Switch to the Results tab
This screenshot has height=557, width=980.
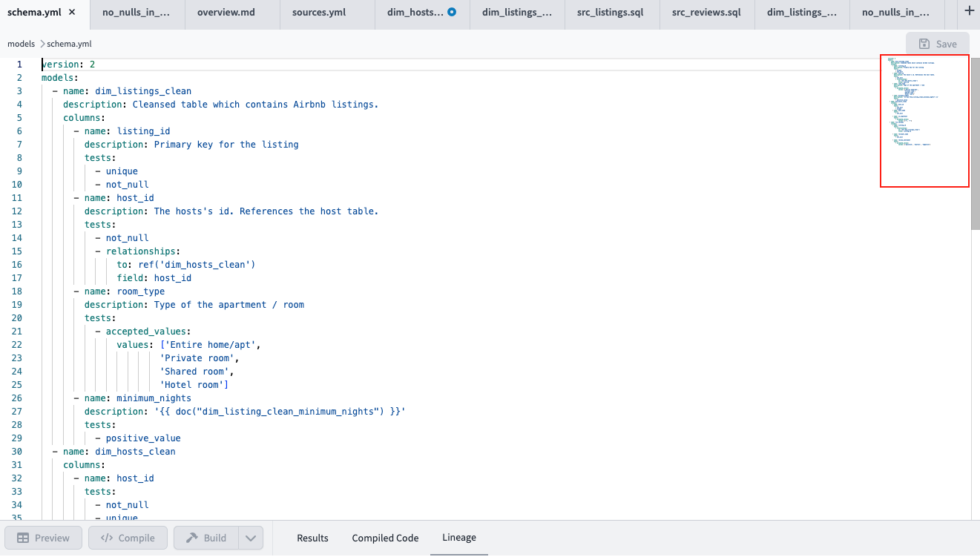(312, 538)
